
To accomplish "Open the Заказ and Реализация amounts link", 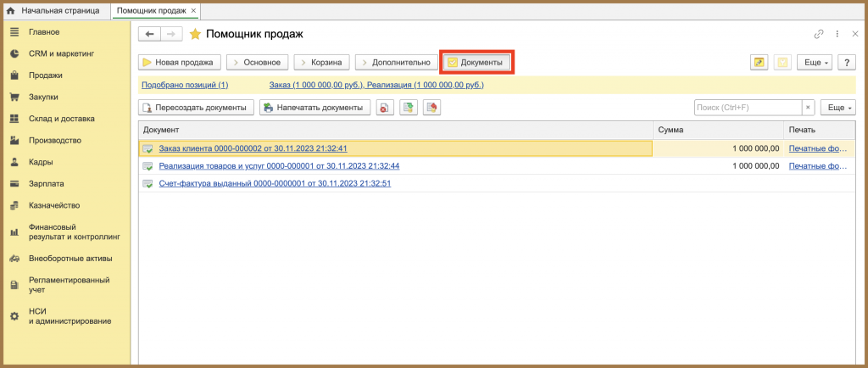I will point(376,86).
